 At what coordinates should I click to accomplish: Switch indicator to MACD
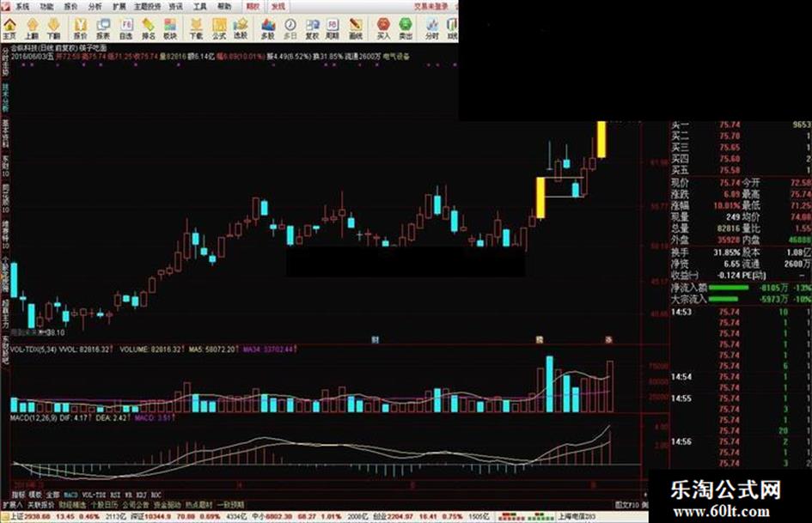pyautogui.click(x=71, y=495)
